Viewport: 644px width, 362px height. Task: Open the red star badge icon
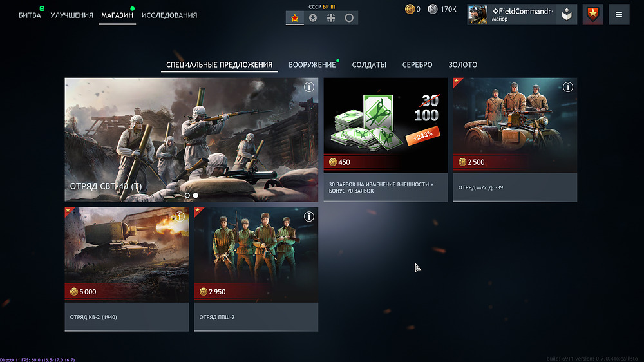pos(592,15)
